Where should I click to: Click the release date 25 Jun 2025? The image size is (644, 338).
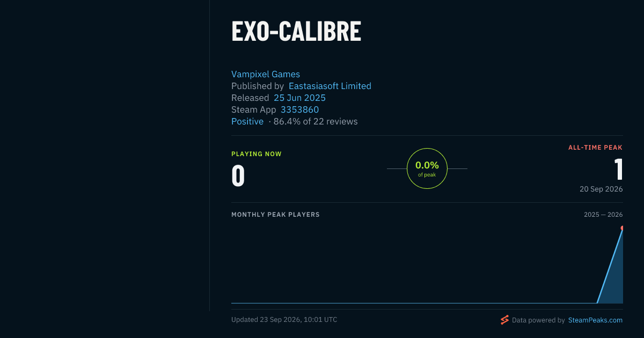click(x=299, y=98)
